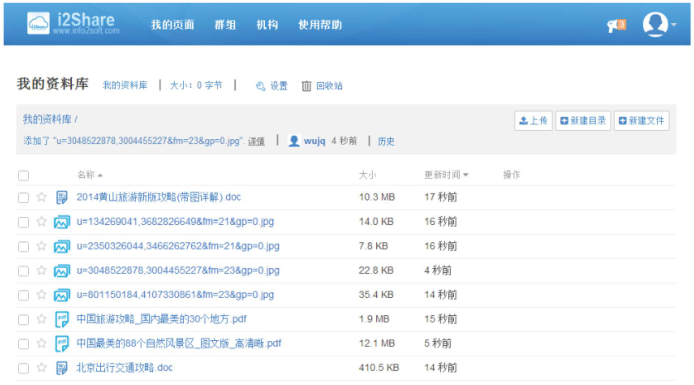This screenshot has width=694, height=385.
Task: Open file u=3048522878,3004455227&fm=23&gp=0.jpg
Action: [x=178, y=270]
